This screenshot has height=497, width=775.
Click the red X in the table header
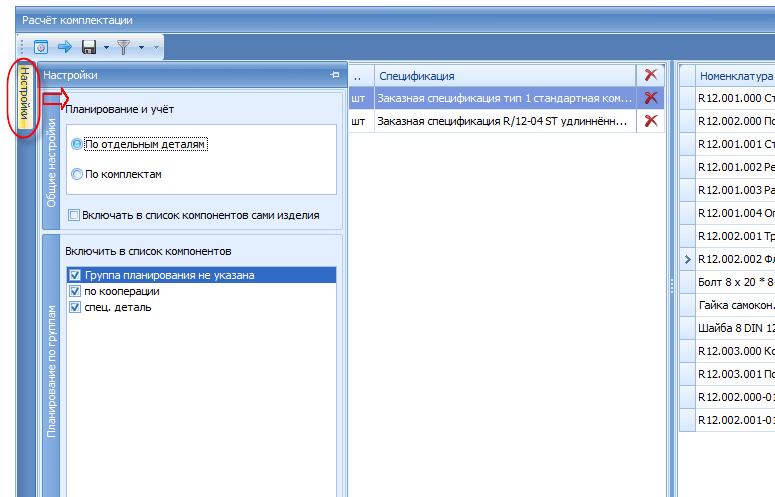[x=651, y=75]
